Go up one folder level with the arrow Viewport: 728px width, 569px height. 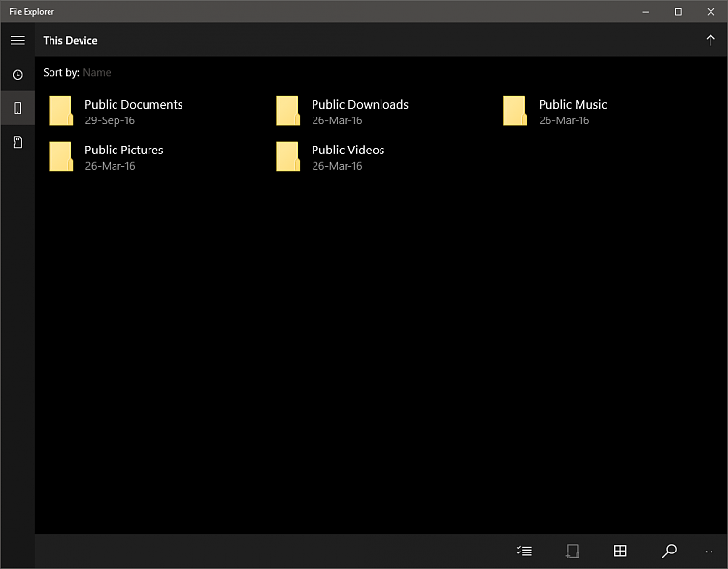(x=711, y=40)
